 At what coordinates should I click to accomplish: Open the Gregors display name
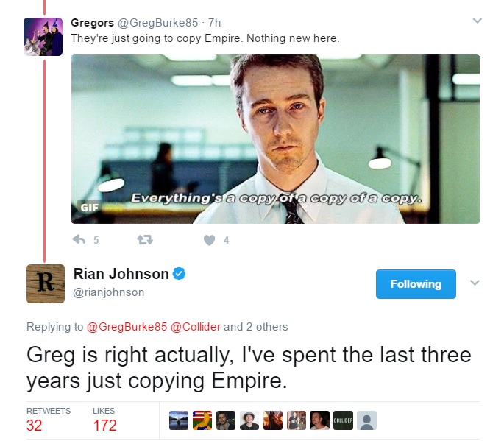point(92,23)
